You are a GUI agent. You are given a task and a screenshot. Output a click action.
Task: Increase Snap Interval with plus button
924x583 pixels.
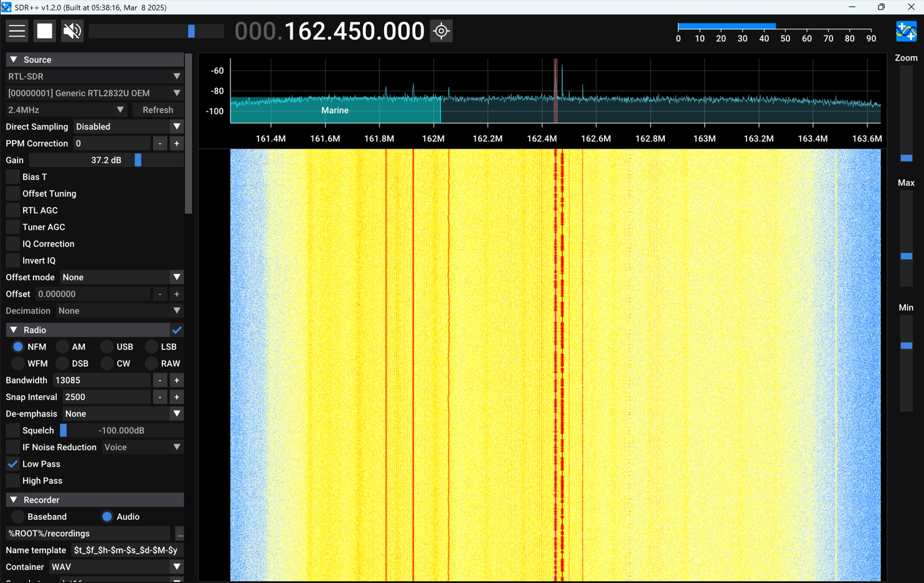[x=177, y=397]
